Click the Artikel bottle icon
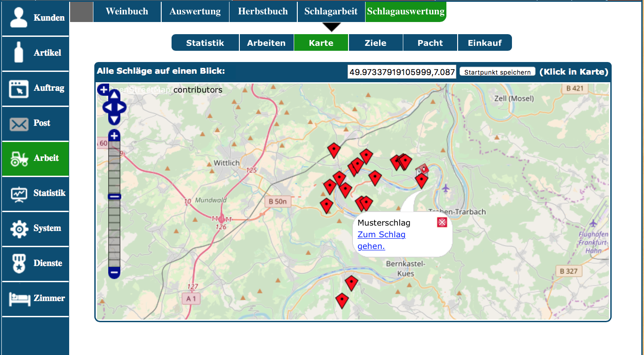This screenshot has height=355, width=644. point(19,53)
